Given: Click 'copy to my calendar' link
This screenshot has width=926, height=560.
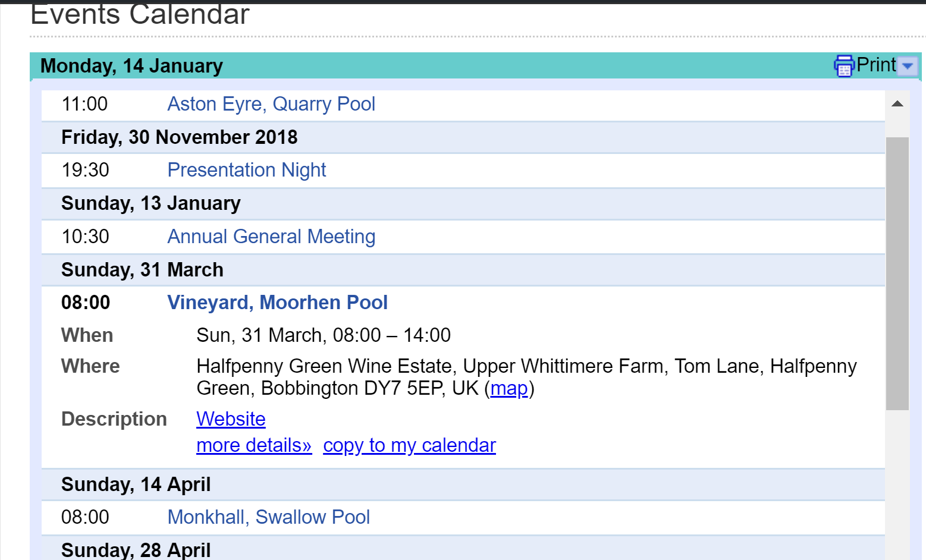Looking at the screenshot, I should (x=409, y=445).
